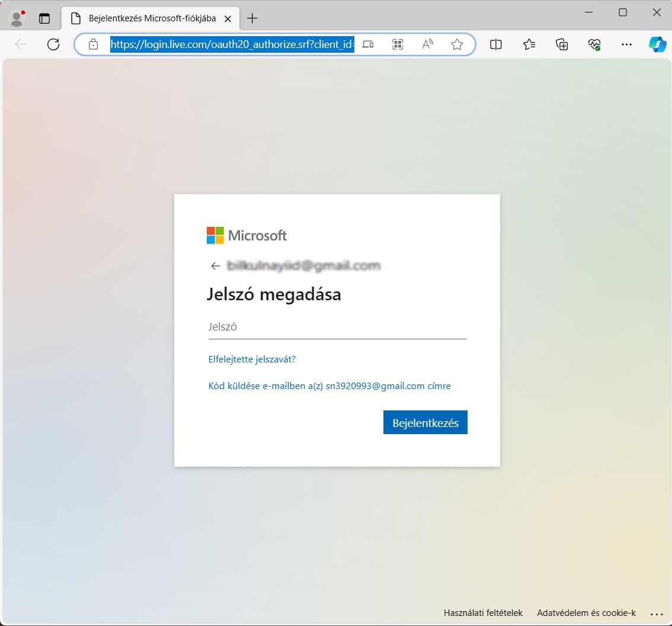Viewport: 672px width, 626px height.
Task: Open the browser profile avatar
Action: (17, 18)
